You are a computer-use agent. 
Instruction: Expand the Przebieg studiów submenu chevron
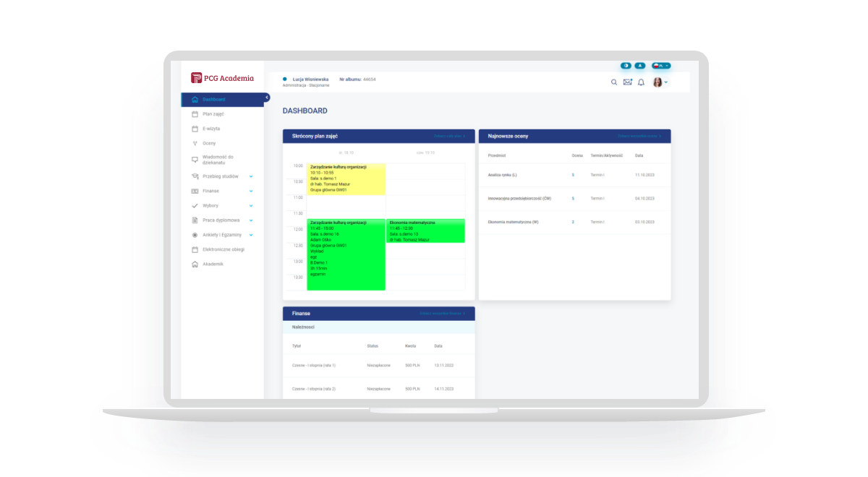(x=251, y=176)
